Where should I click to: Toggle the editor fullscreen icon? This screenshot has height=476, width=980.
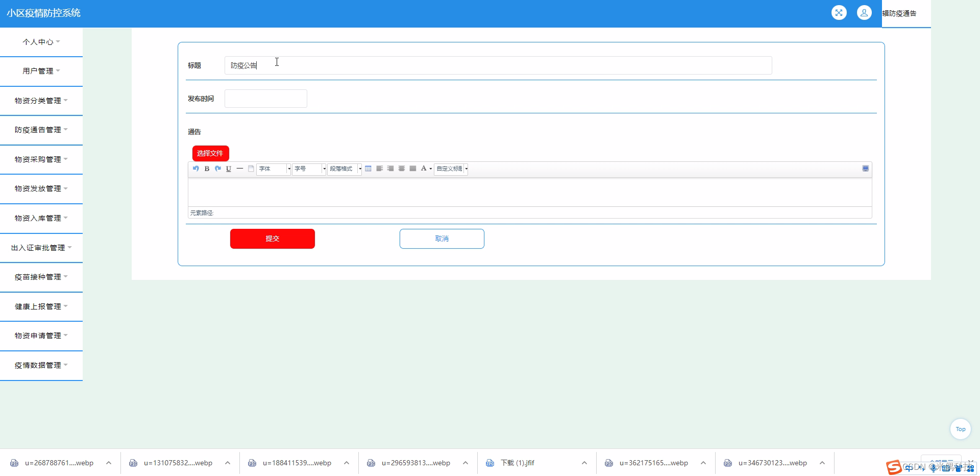(x=866, y=169)
